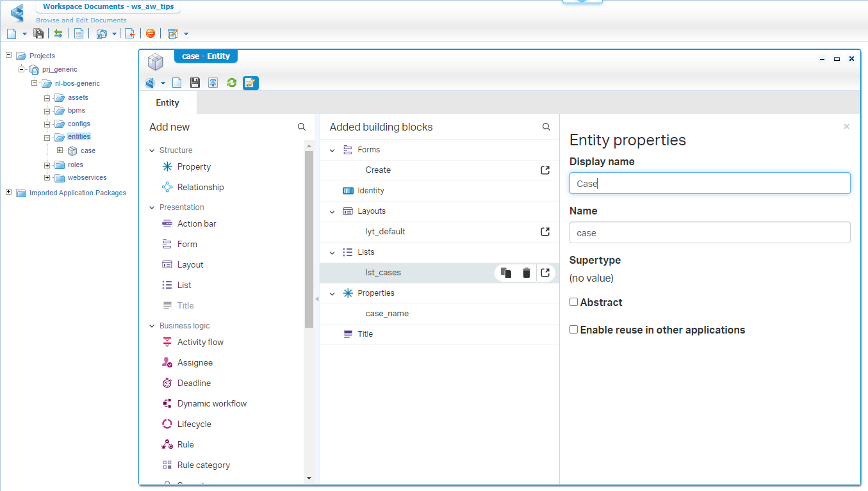Check Enable reuse in other applications
The width and height of the screenshot is (868, 491).
pyautogui.click(x=574, y=330)
